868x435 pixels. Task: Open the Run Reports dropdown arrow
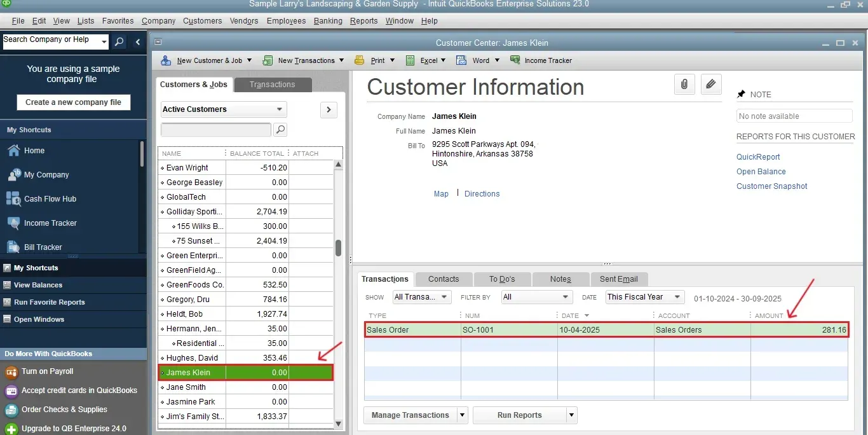(572, 415)
